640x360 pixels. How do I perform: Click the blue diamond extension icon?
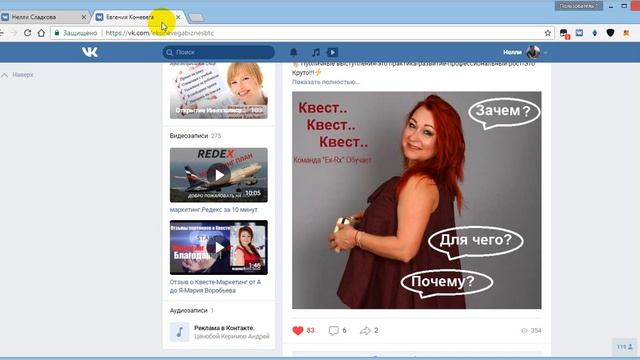pos(595,33)
